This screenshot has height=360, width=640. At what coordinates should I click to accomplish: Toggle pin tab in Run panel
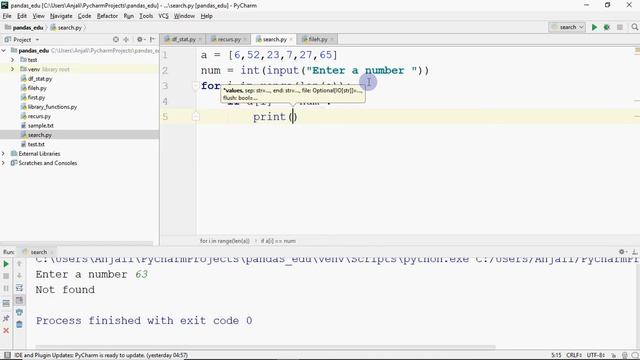6,318
